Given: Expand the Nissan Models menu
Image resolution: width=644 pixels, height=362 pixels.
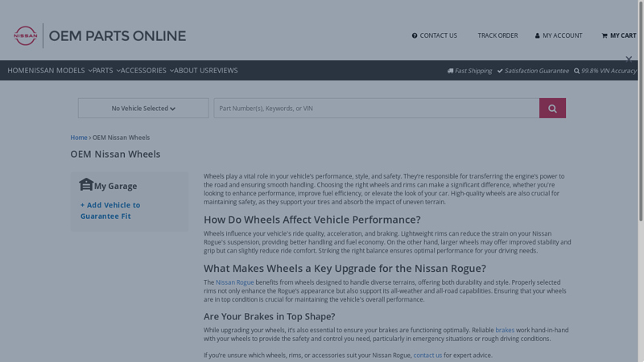Looking at the screenshot, I should (x=61, y=71).
